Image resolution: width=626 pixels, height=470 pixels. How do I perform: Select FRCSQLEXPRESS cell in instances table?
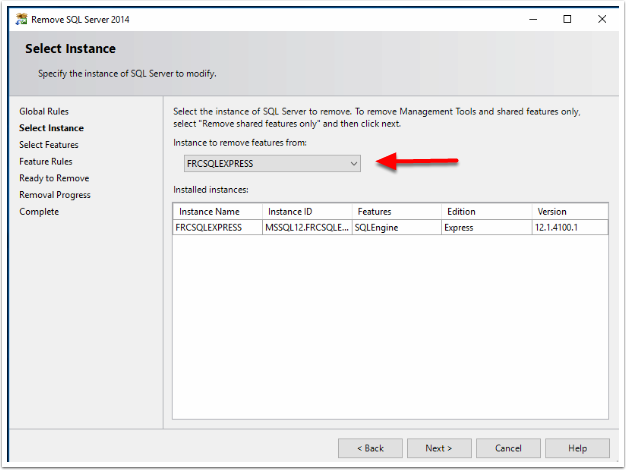[218, 228]
